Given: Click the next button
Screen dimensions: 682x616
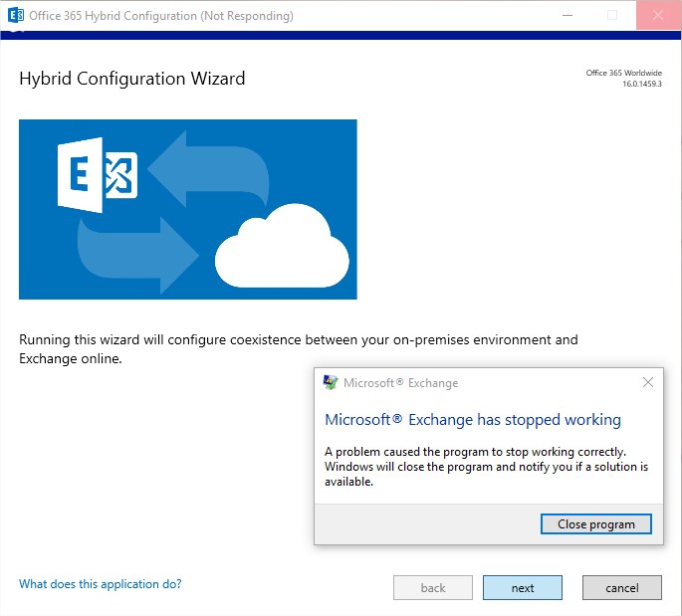Looking at the screenshot, I should coord(523,588).
